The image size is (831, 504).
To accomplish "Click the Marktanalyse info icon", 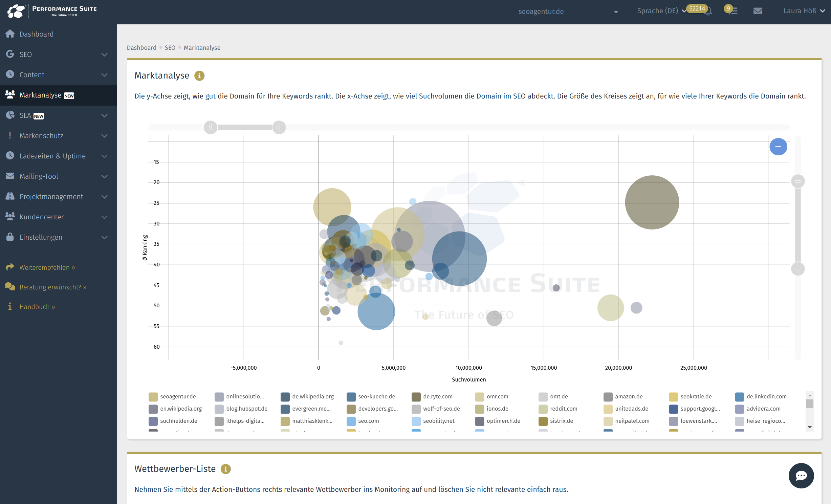I will (199, 76).
